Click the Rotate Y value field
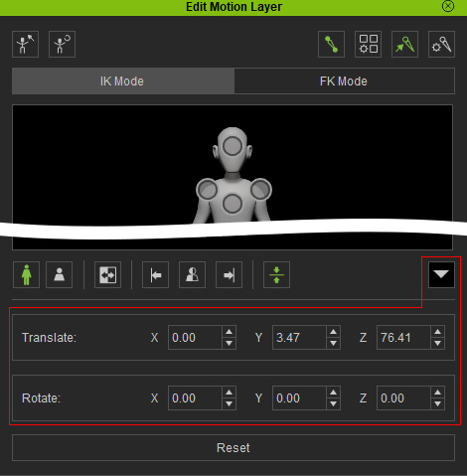Viewport: 467px width, 476px height. (x=299, y=398)
